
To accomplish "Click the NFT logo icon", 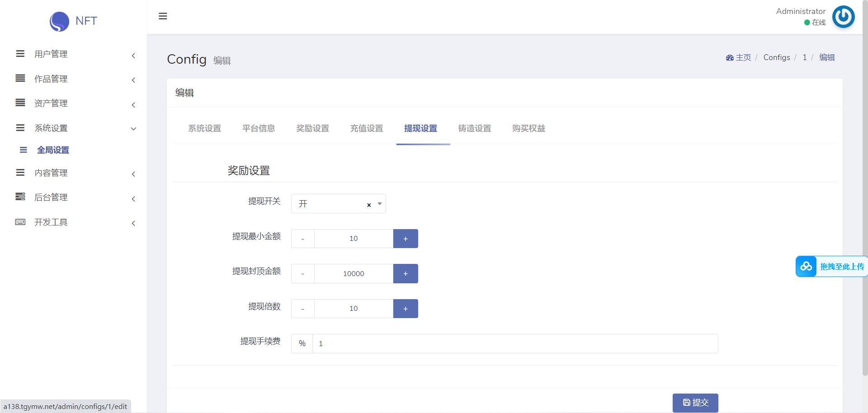I will pyautogui.click(x=59, y=21).
